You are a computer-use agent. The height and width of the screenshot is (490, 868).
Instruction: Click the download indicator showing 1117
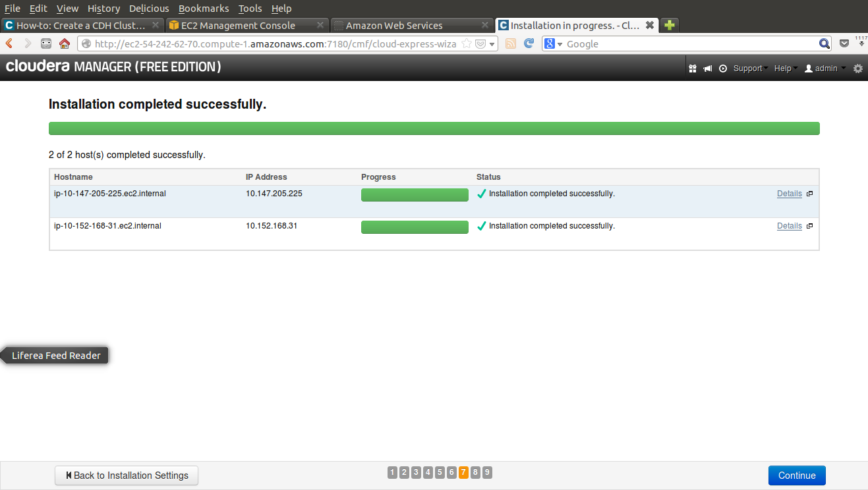tap(861, 42)
